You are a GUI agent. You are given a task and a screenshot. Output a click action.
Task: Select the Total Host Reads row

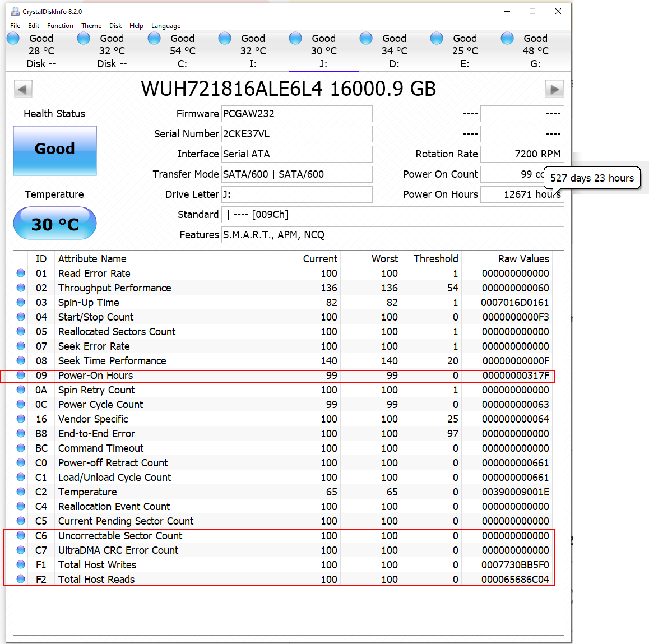pos(283,579)
